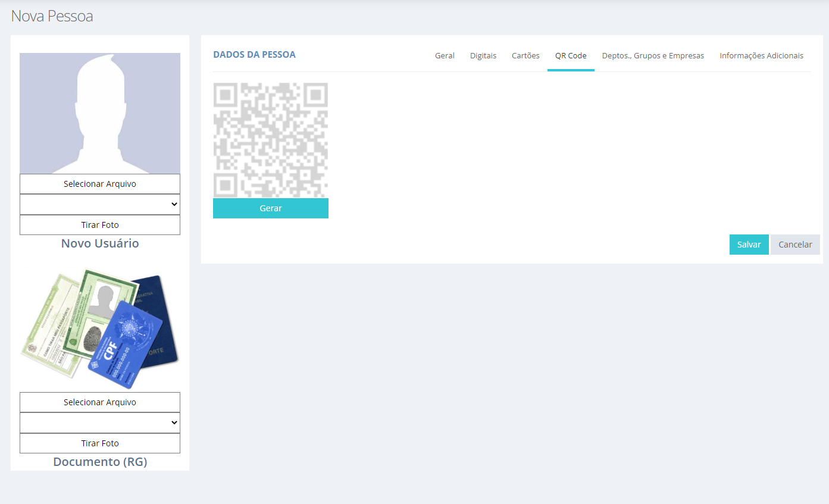Click the user silhouette photo placeholder
The height and width of the screenshot is (504, 829).
(x=100, y=113)
